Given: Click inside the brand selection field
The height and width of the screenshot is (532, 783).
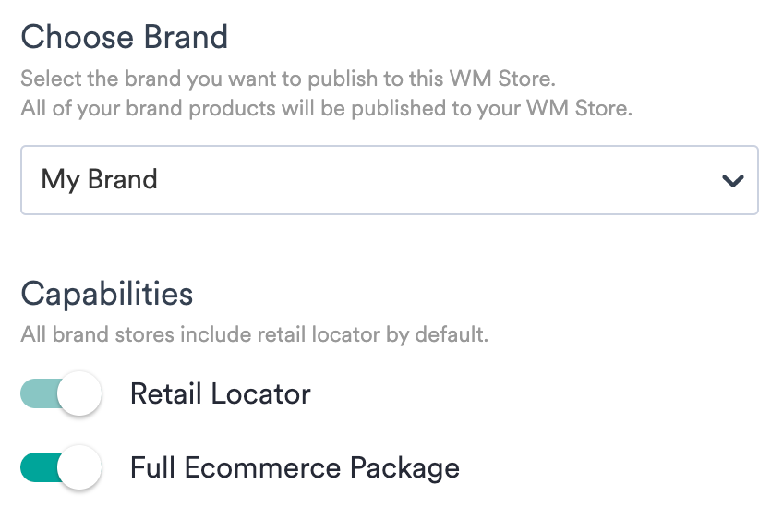Looking at the screenshot, I should (x=277, y=180).
